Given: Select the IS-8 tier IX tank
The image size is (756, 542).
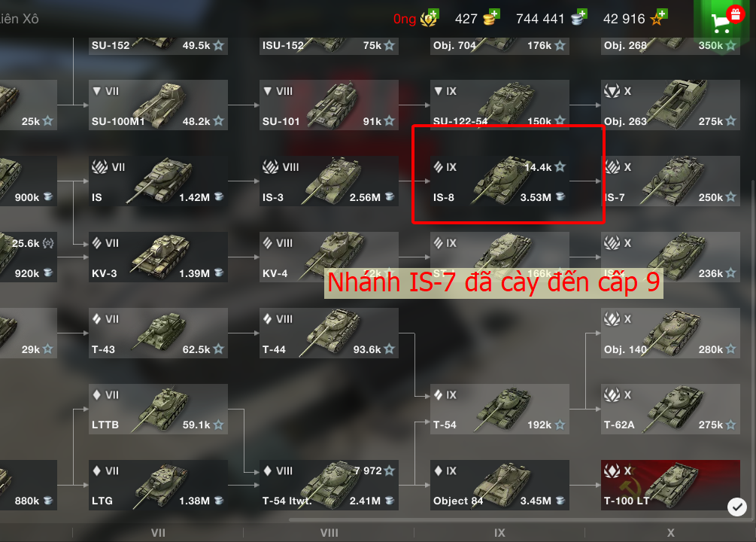Looking at the screenshot, I should click(499, 181).
